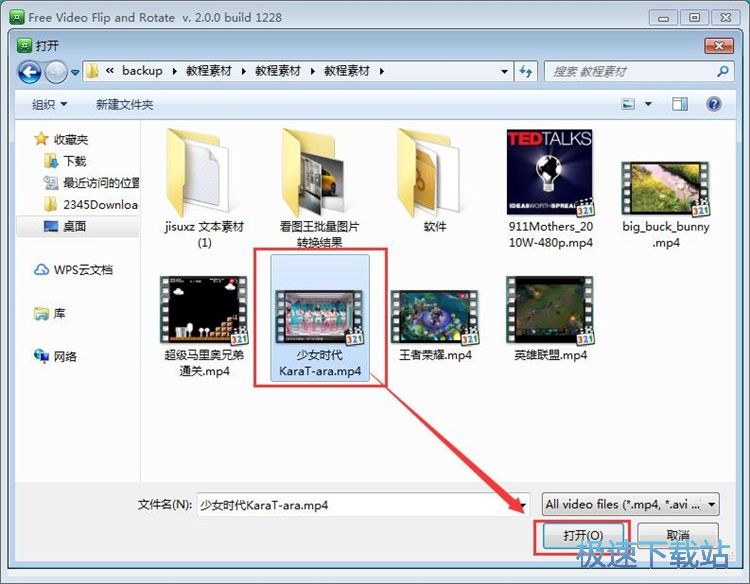750x584 pixels.
Task: Click the help question mark icon
Action: [714, 104]
